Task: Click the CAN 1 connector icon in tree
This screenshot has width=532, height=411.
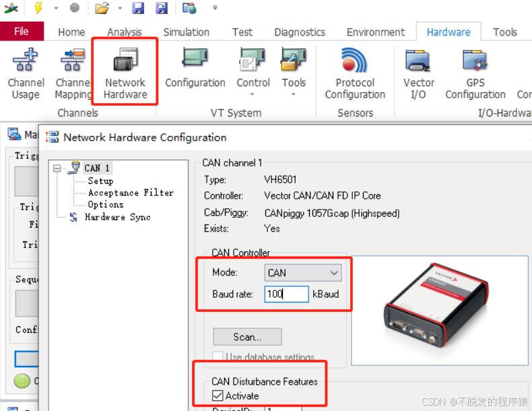Action: 74,168
